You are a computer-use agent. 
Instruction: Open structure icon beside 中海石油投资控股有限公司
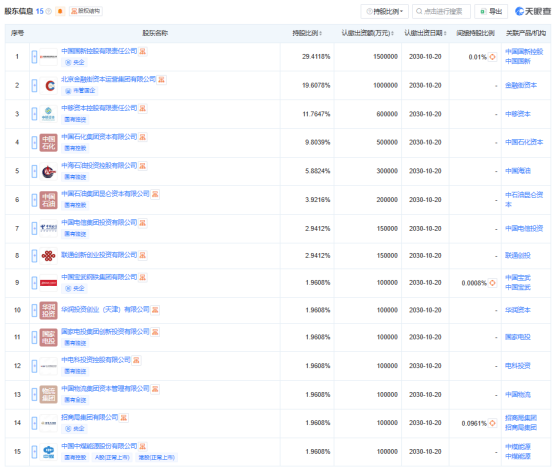click(x=142, y=166)
